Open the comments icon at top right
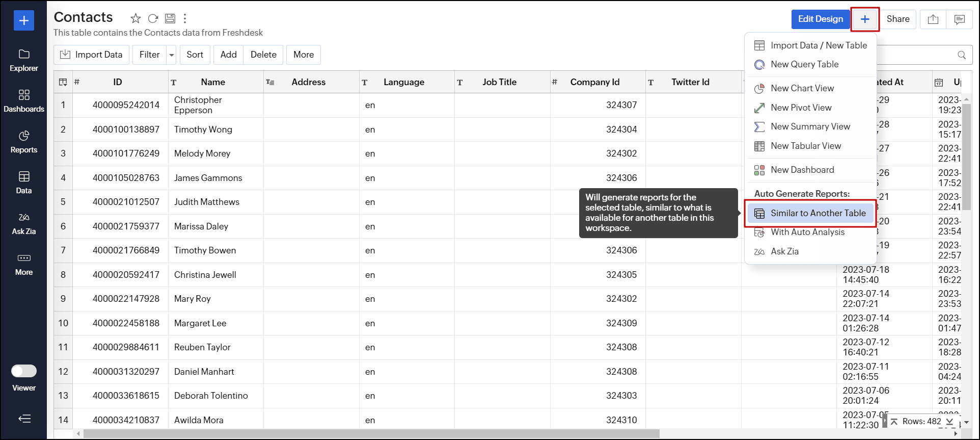Image resolution: width=980 pixels, height=440 pixels. click(959, 19)
